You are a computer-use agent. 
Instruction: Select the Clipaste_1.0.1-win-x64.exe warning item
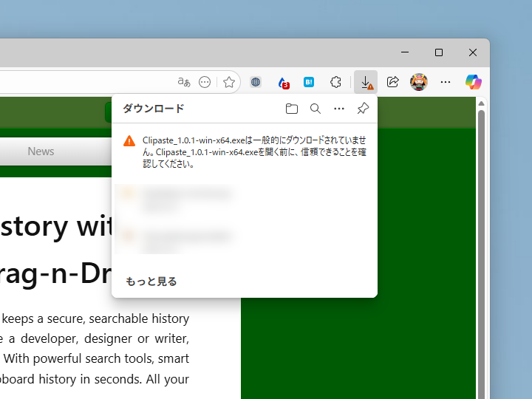245,152
